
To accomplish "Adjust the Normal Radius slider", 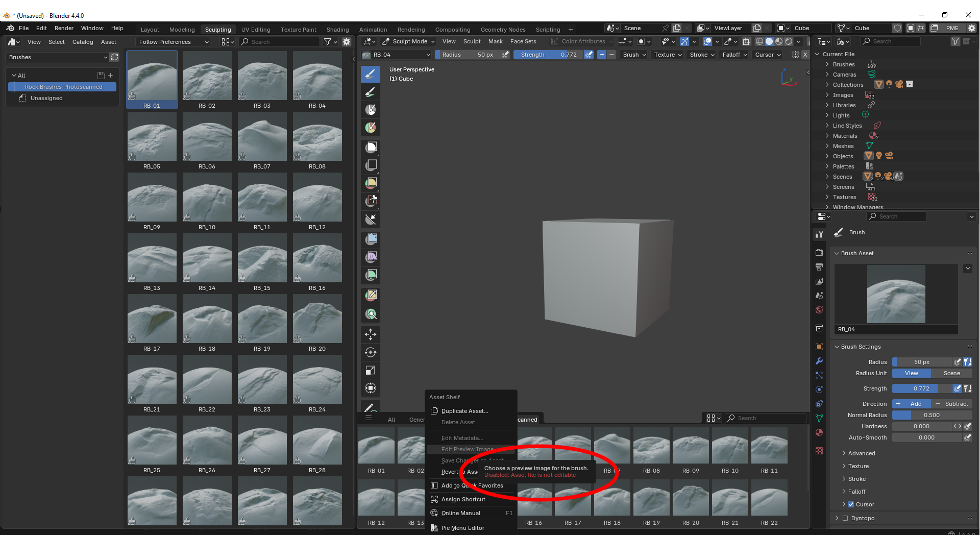I will coord(932,415).
